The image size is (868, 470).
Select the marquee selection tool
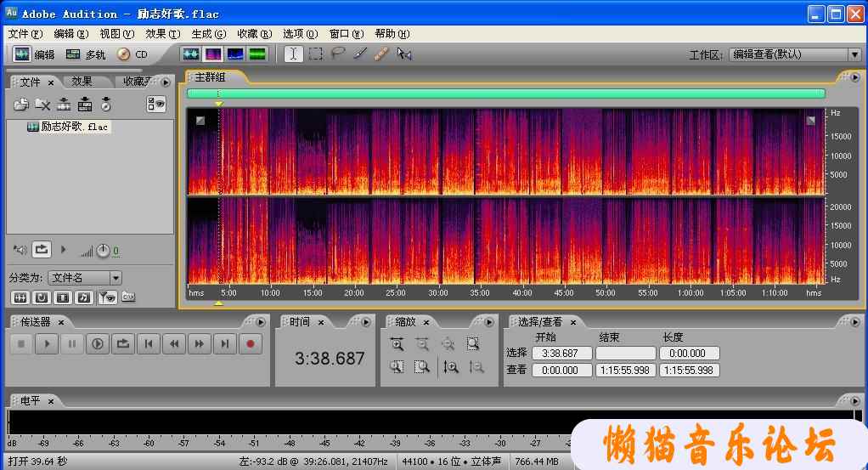click(316, 54)
